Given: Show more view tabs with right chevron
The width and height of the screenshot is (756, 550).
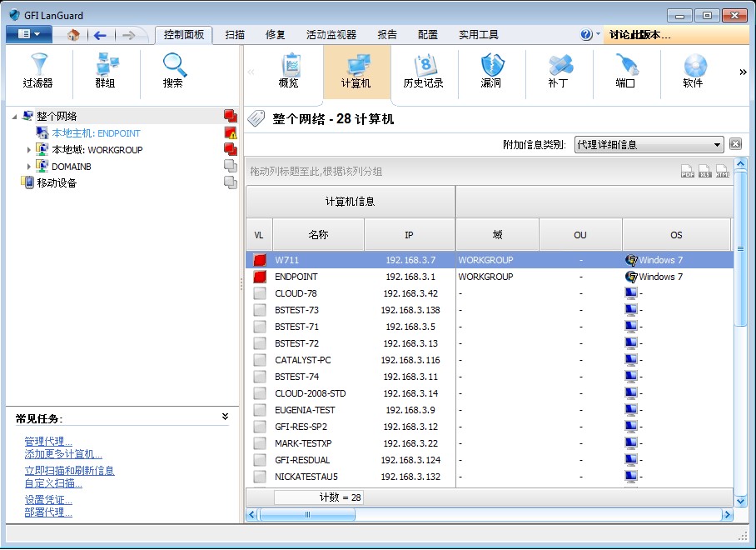Looking at the screenshot, I should coord(743,72).
